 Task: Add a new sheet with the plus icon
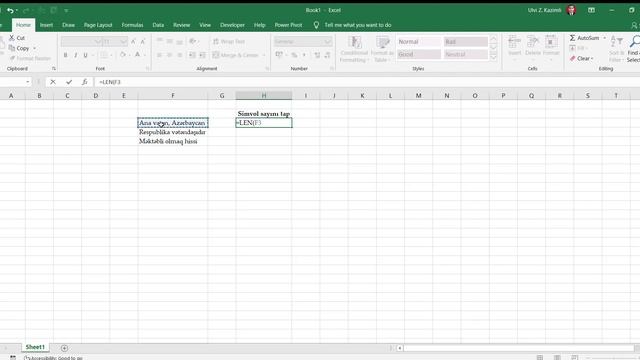(64, 348)
